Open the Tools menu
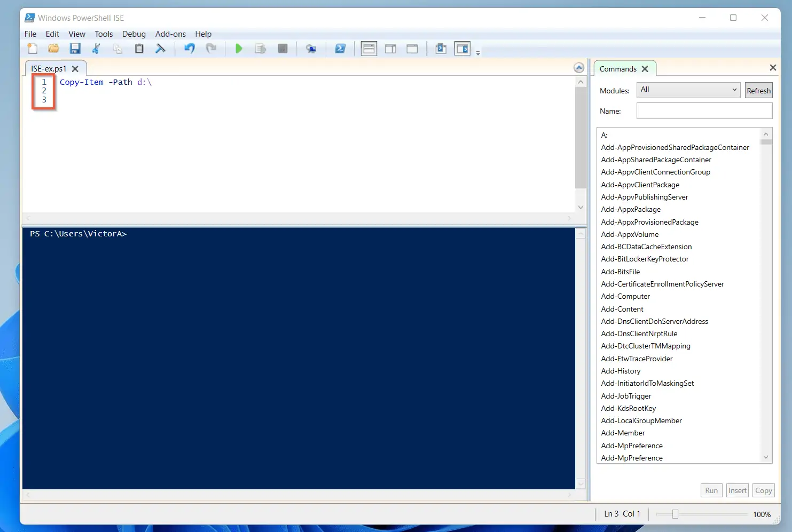The width and height of the screenshot is (792, 532). 104,34
